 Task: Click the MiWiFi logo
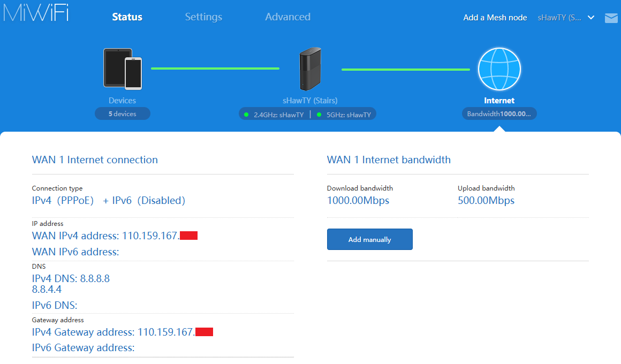click(x=35, y=13)
